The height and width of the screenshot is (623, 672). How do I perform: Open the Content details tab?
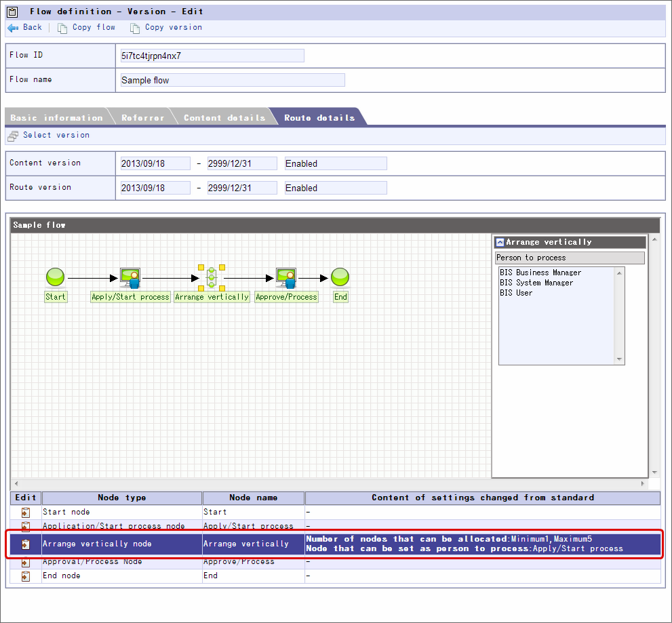224,118
